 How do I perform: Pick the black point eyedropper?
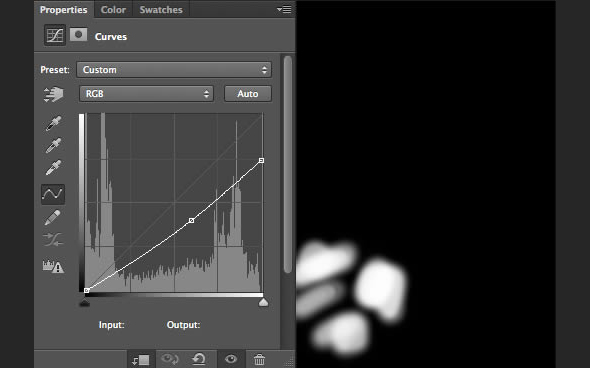53,123
